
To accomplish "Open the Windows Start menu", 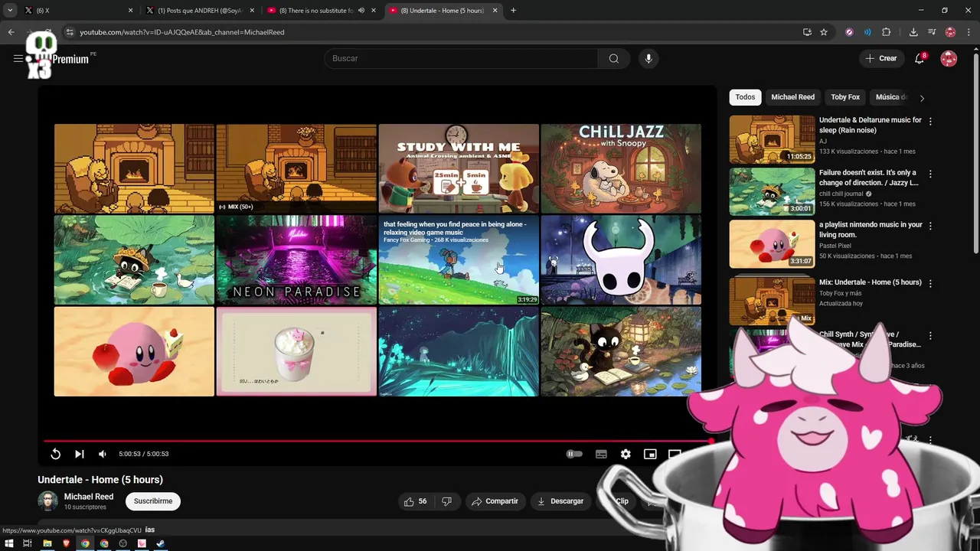I will pos(8,543).
